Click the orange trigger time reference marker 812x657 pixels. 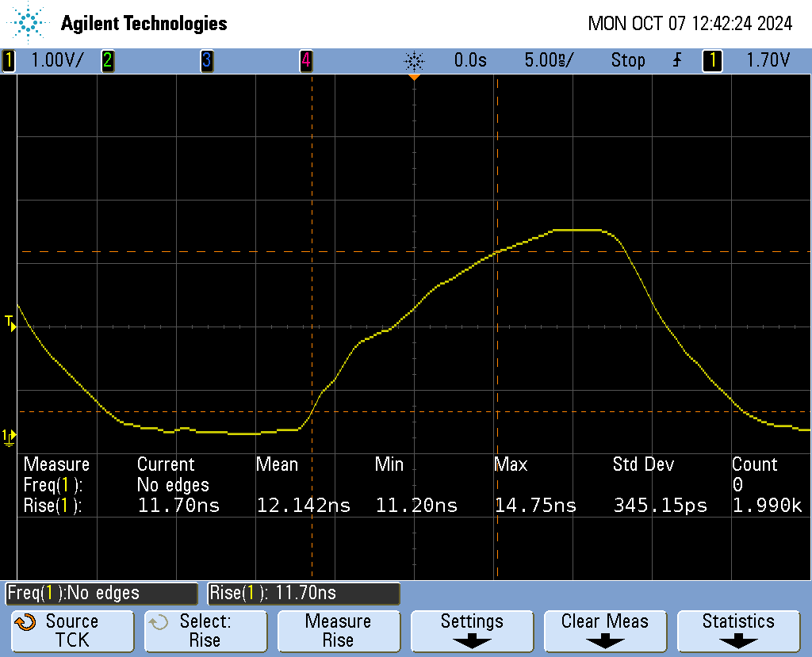[413, 77]
